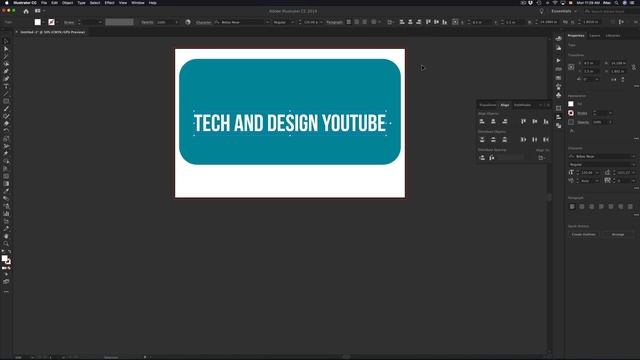Image resolution: width=640 pixels, height=360 pixels.
Task: Switch to the Libraries panel tab
Action: [x=613, y=36]
